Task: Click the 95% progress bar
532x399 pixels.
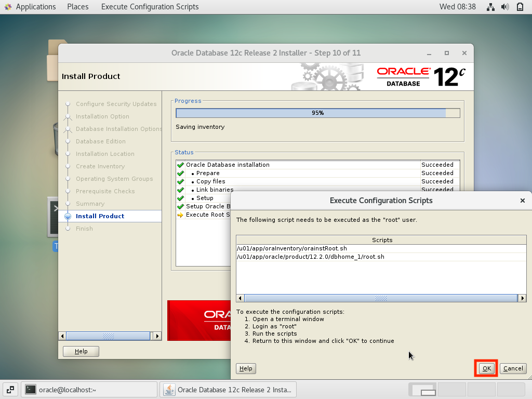Action: click(317, 113)
